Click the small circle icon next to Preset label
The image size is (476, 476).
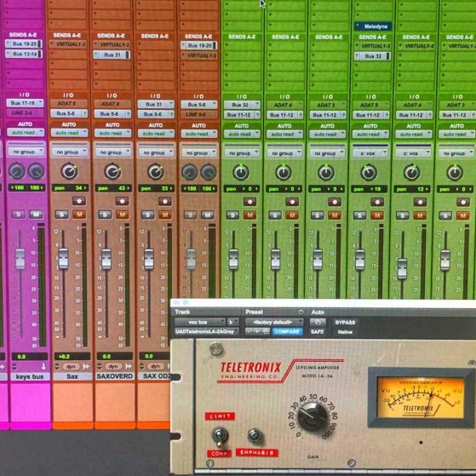[301, 312]
